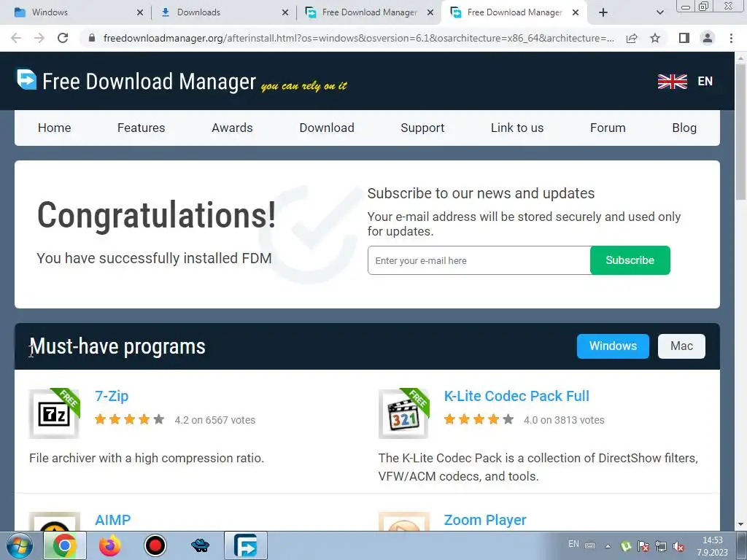Expand the tab search chevron
This screenshot has height=560, width=747.
(659, 12)
